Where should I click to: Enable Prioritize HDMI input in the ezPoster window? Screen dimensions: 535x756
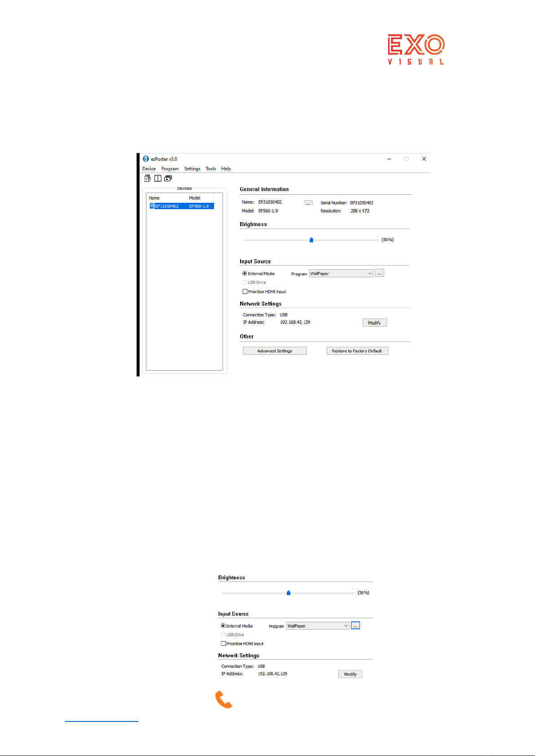pos(245,292)
